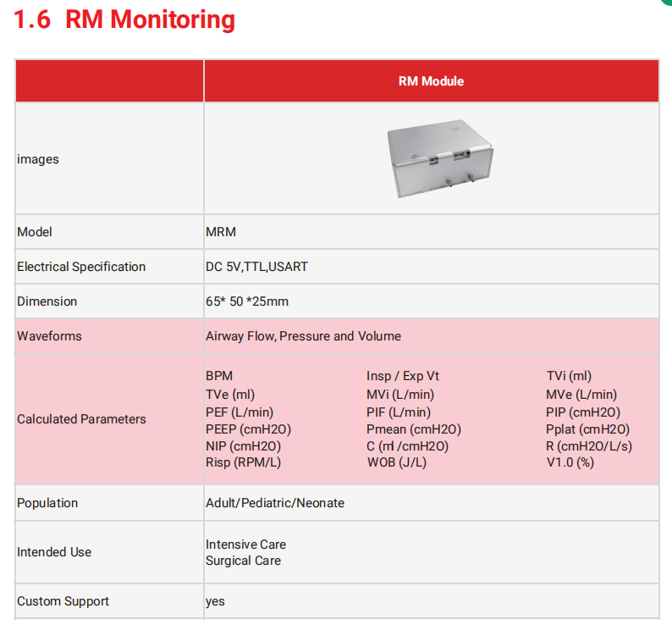Click the 'Electrical Specification' row label
The width and height of the screenshot is (672, 630).
(81, 267)
